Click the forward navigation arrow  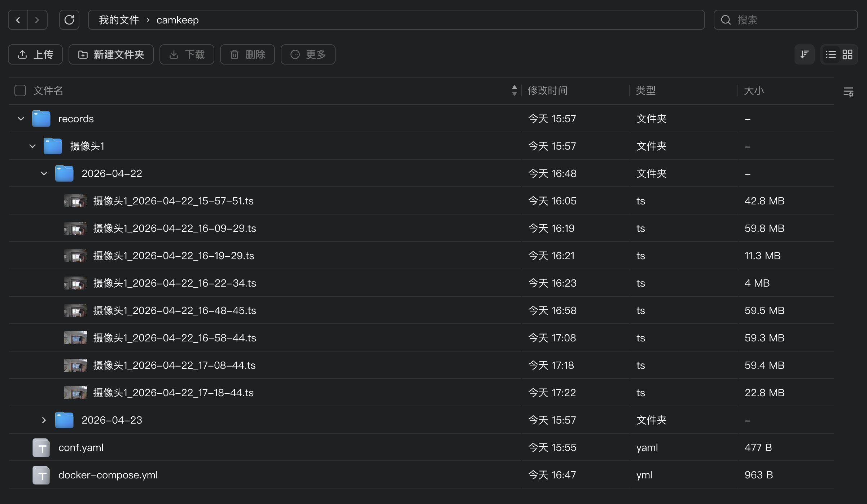[x=37, y=20]
